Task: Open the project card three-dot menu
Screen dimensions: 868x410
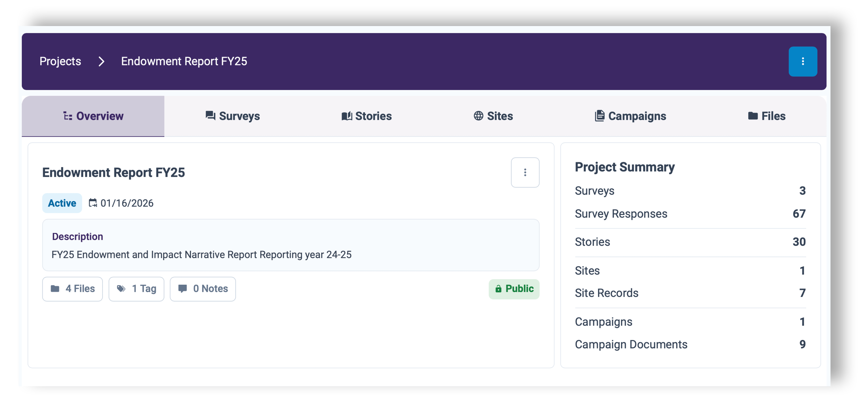Action: [525, 173]
